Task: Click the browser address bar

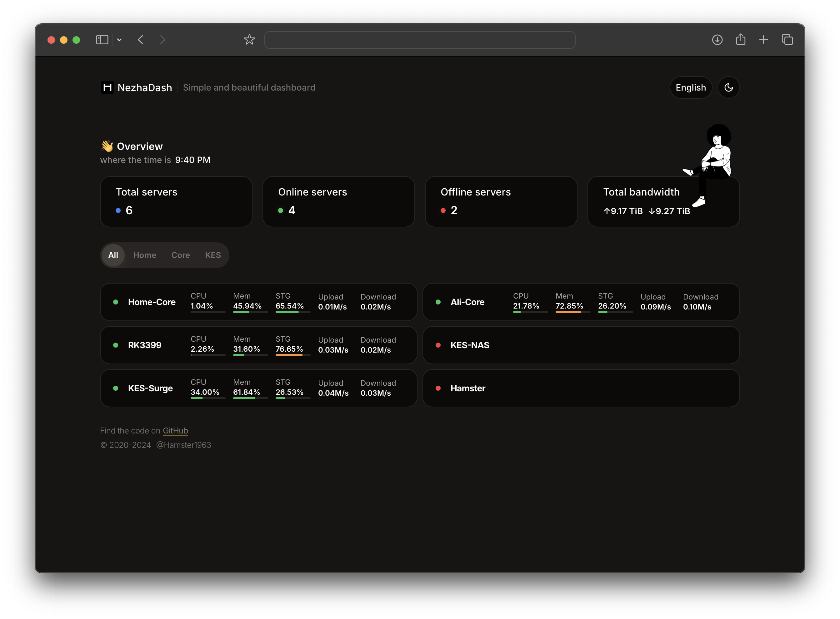Action: pos(419,40)
